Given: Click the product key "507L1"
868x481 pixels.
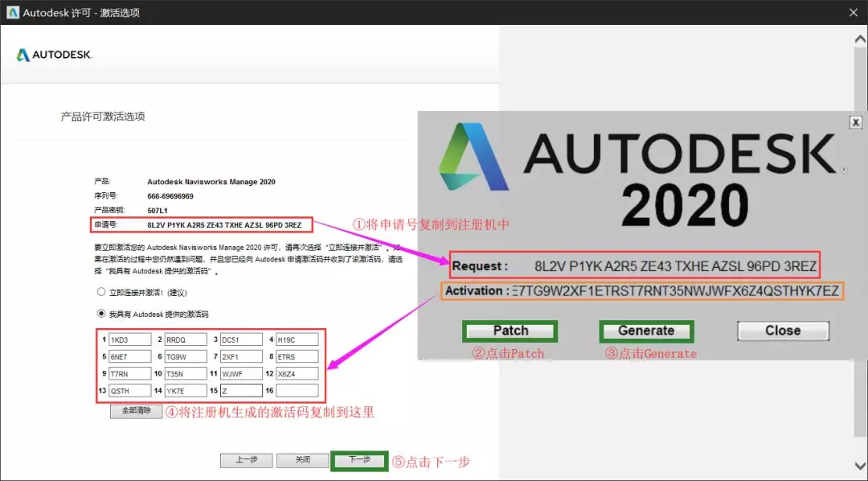Looking at the screenshot, I should pos(158,211).
